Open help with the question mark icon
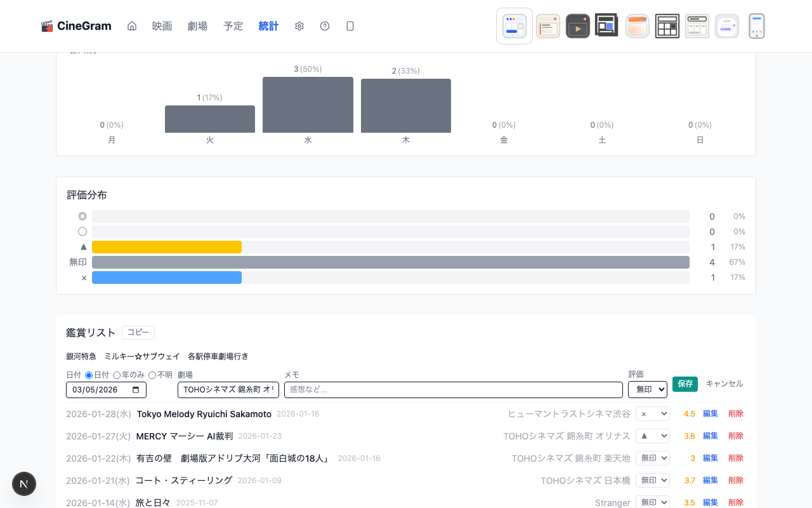The image size is (812, 508). point(325,26)
